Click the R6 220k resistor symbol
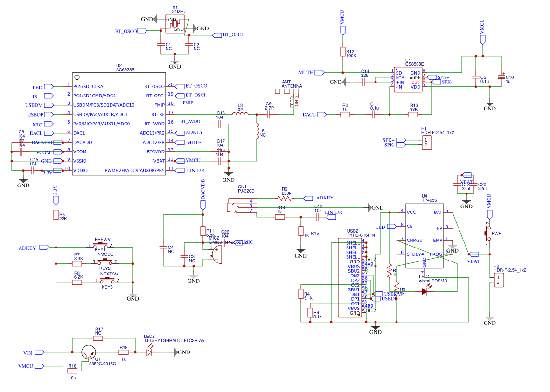The image size is (550, 392). tap(285, 199)
